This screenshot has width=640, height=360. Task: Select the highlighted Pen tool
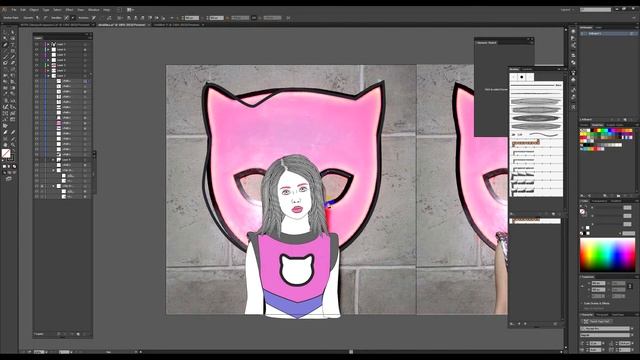[5, 44]
